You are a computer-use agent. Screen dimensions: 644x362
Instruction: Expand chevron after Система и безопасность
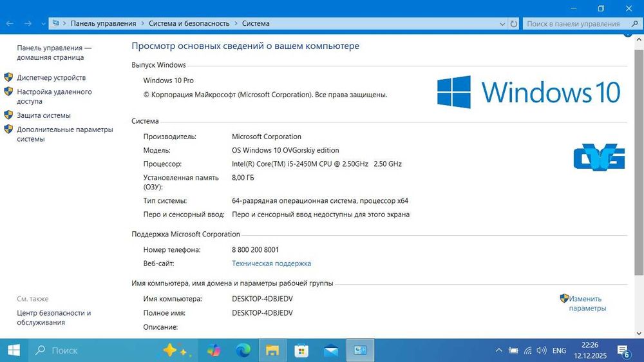[236, 23]
